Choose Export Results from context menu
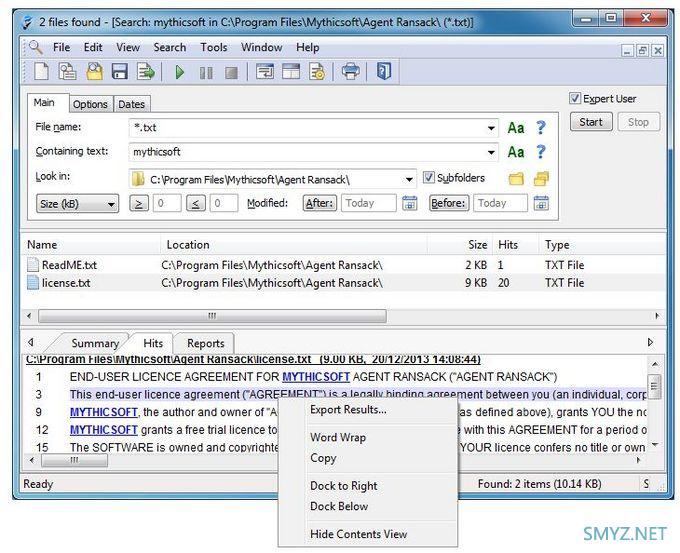 347,409
